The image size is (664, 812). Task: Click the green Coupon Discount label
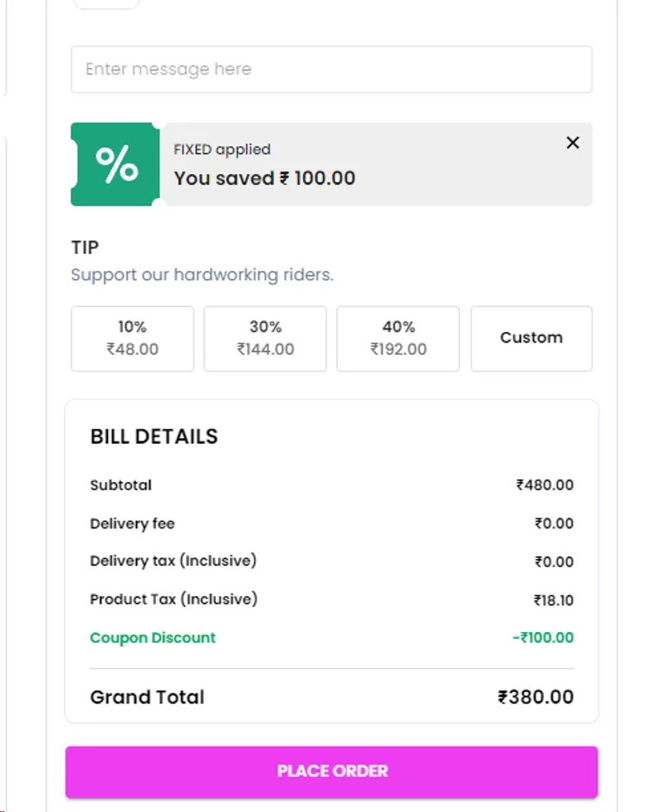[x=153, y=638]
